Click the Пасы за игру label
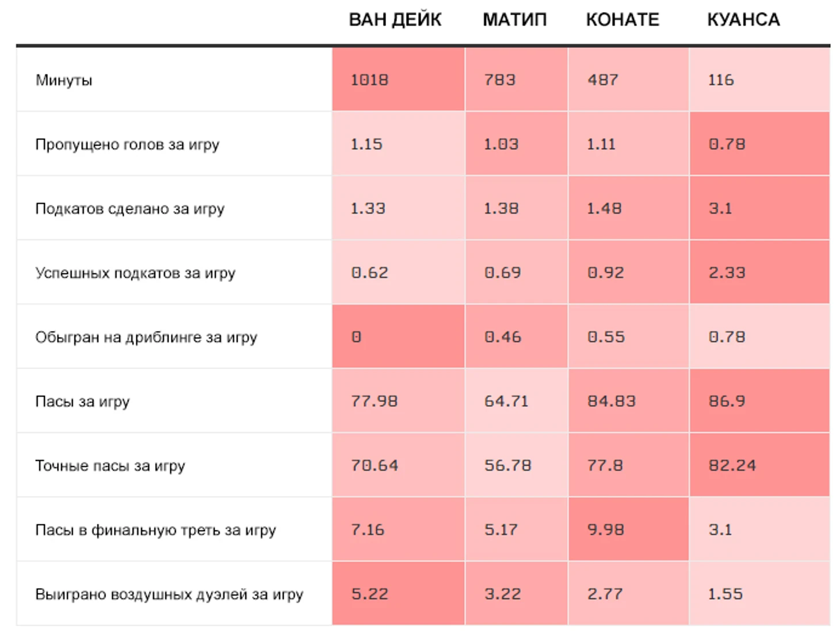 coord(82,402)
